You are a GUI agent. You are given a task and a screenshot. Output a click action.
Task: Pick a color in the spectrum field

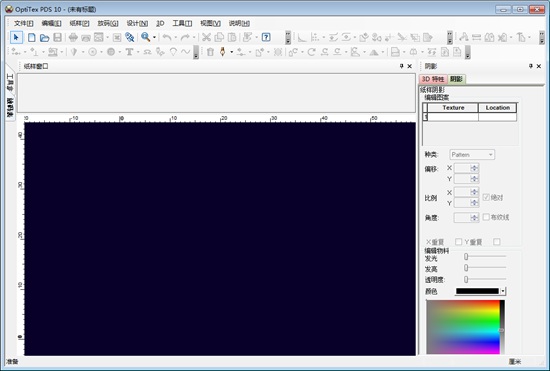463,327
